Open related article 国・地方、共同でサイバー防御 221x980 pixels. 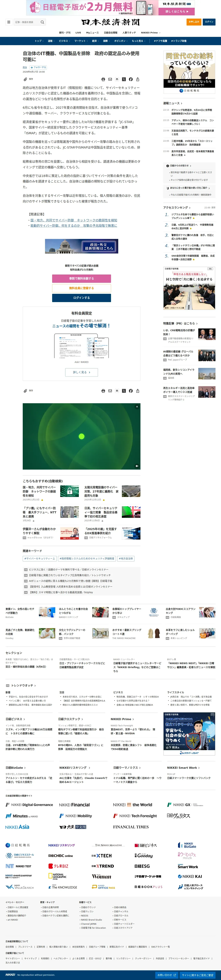(74, 220)
